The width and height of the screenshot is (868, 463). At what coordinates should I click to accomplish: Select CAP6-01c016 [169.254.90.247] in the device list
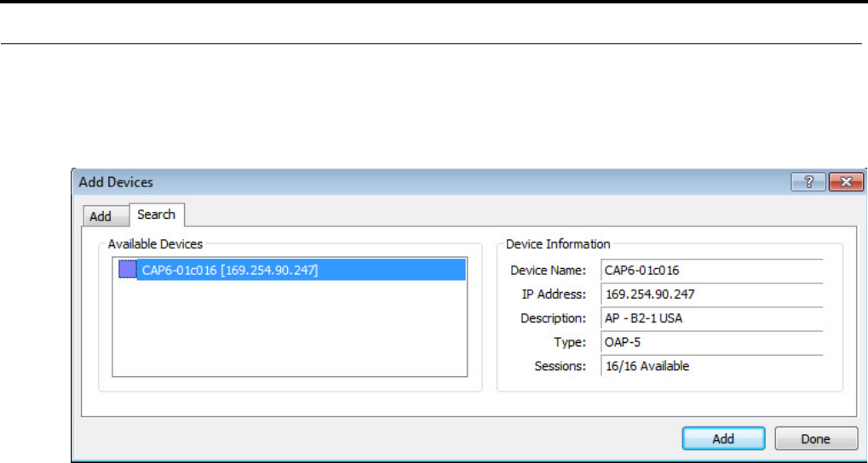click(230, 271)
